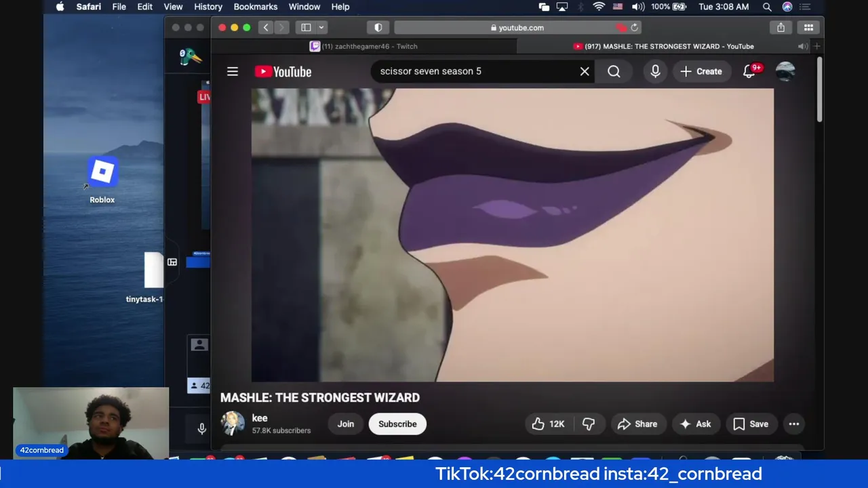Screen dimensions: 868x488
Task: Open Screen Mirroring in the menu bar
Action: point(562,7)
